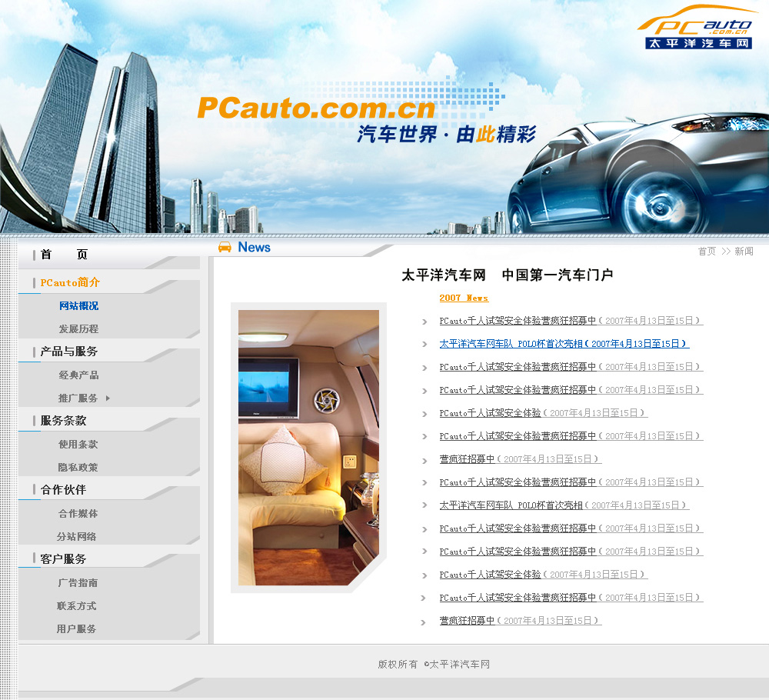
Task: Click the News section heading
Action: [x=254, y=247]
